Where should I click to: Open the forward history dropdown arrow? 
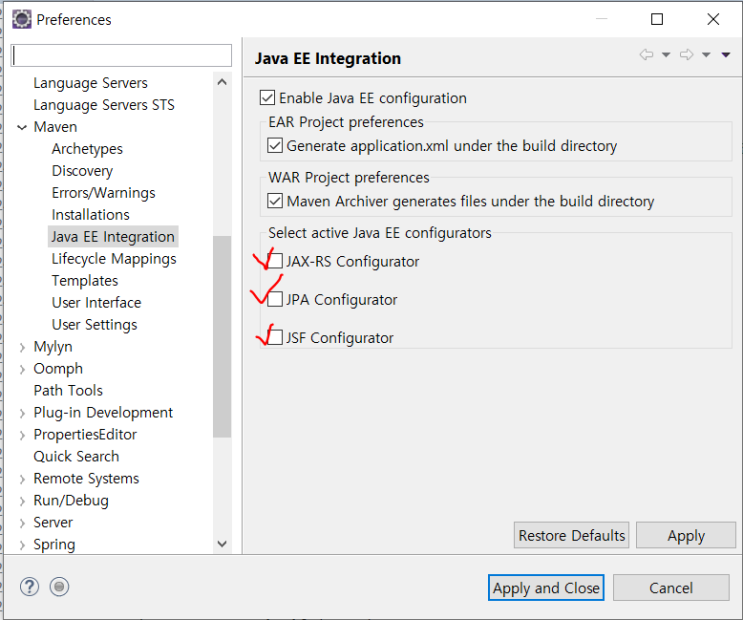(706, 55)
